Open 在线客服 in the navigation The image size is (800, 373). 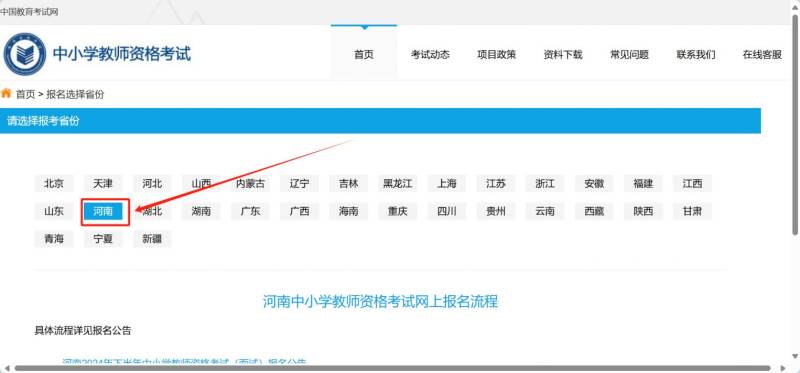click(x=762, y=55)
